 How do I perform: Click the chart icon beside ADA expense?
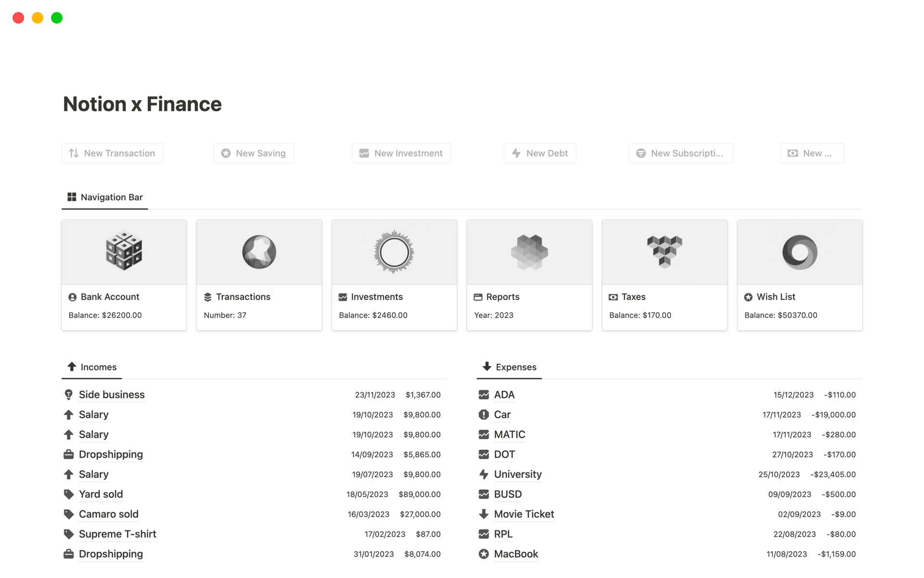click(484, 394)
